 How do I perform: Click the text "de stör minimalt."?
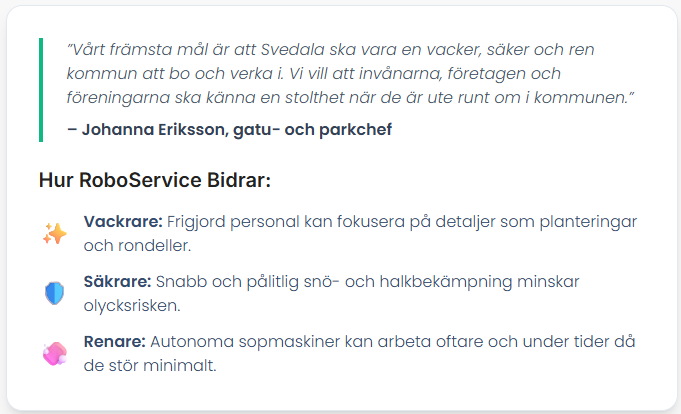pos(150,365)
